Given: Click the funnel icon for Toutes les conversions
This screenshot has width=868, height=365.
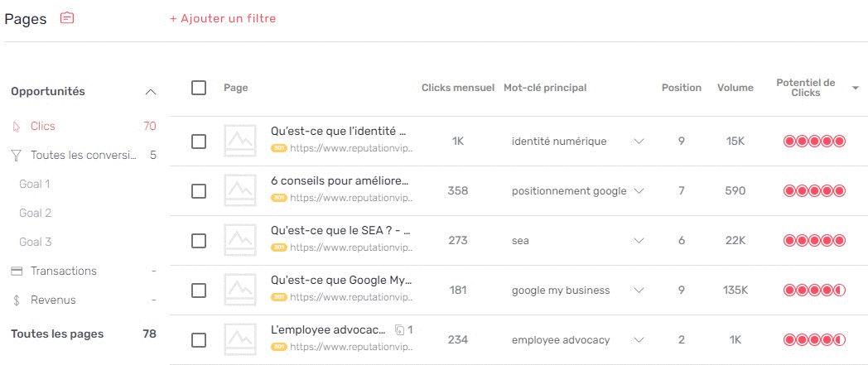Looking at the screenshot, I should click(17, 156).
